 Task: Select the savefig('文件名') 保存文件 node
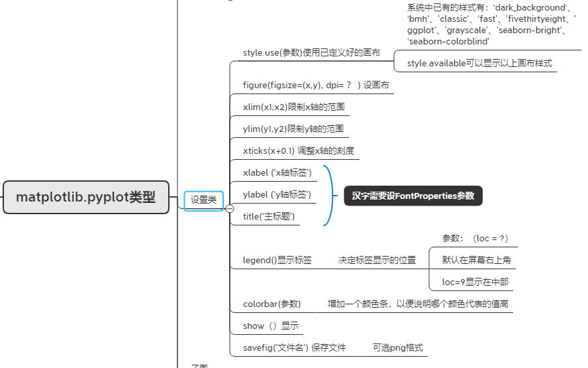pyautogui.click(x=295, y=347)
